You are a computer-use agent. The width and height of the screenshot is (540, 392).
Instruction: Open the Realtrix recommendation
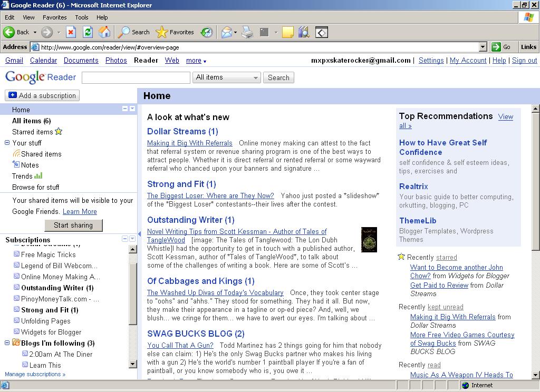(413, 186)
